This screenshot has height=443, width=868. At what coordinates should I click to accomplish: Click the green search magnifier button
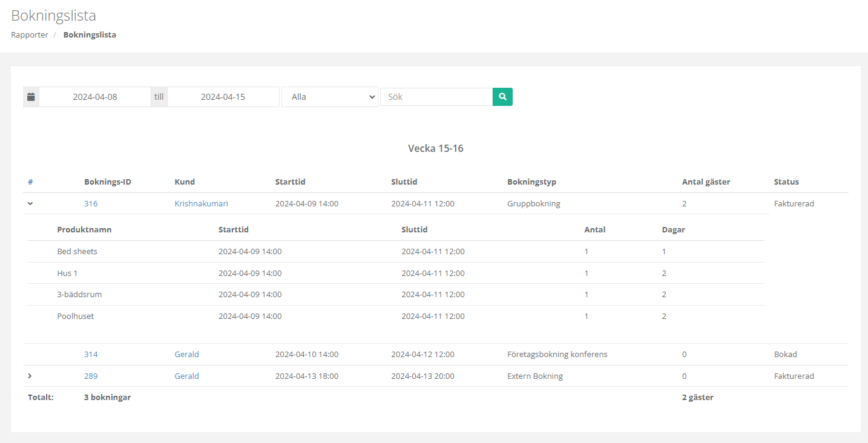[x=502, y=97]
